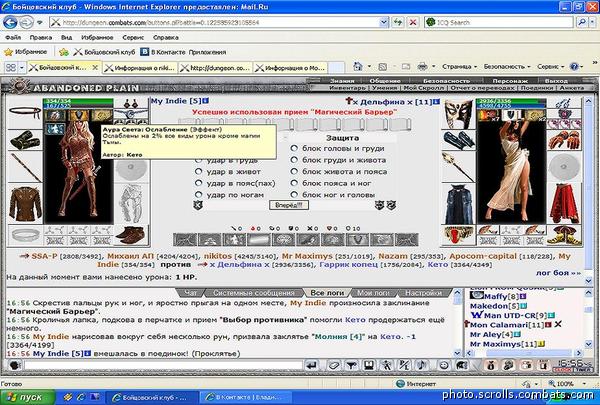Open the Справка menu
Viewport: 600px width, 405px height.
166,38
